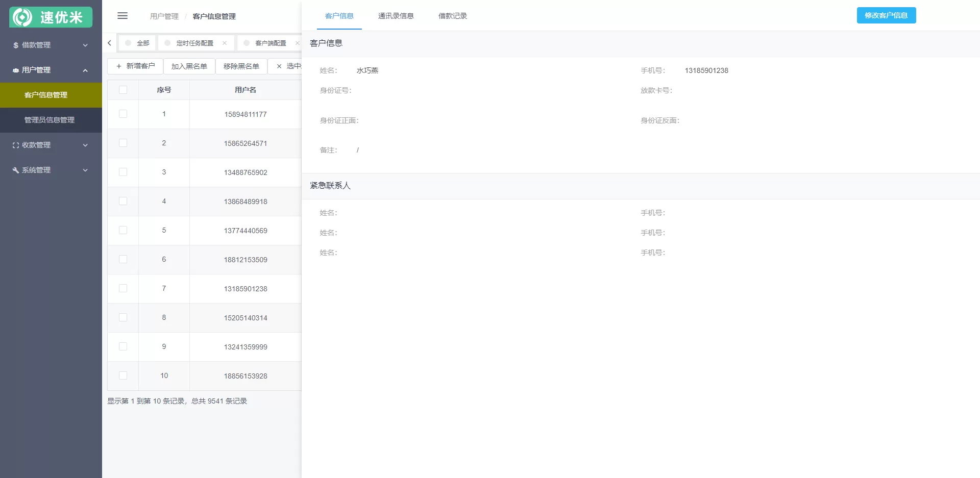Open the 借款记录 tab
The width and height of the screenshot is (980, 478).
click(x=452, y=16)
